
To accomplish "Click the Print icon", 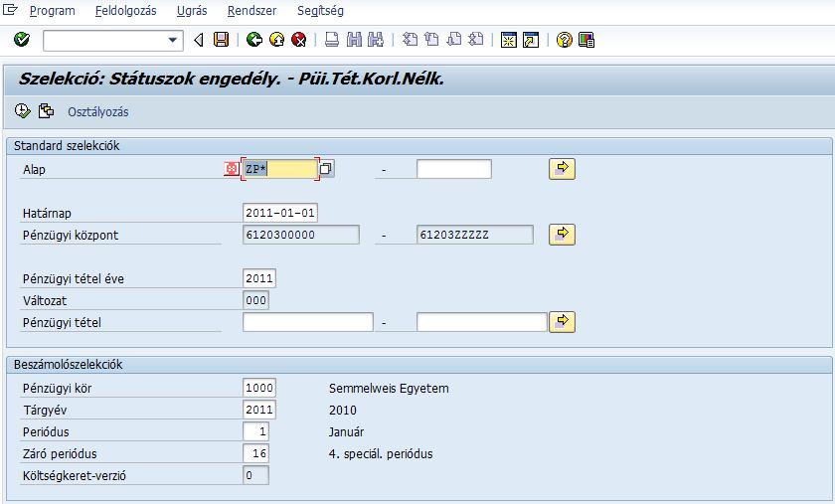I will click(332, 40).
